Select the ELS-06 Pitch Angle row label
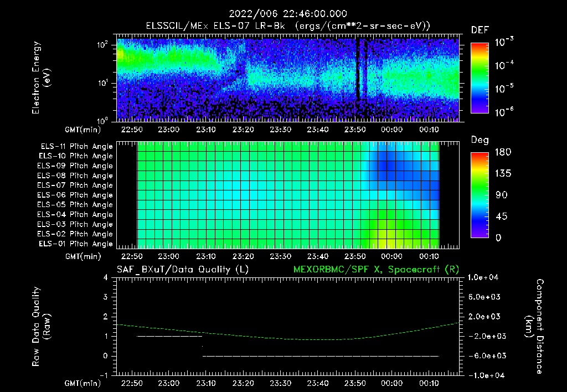The height and width of the screenshot is (392, 567). (75, 195)
